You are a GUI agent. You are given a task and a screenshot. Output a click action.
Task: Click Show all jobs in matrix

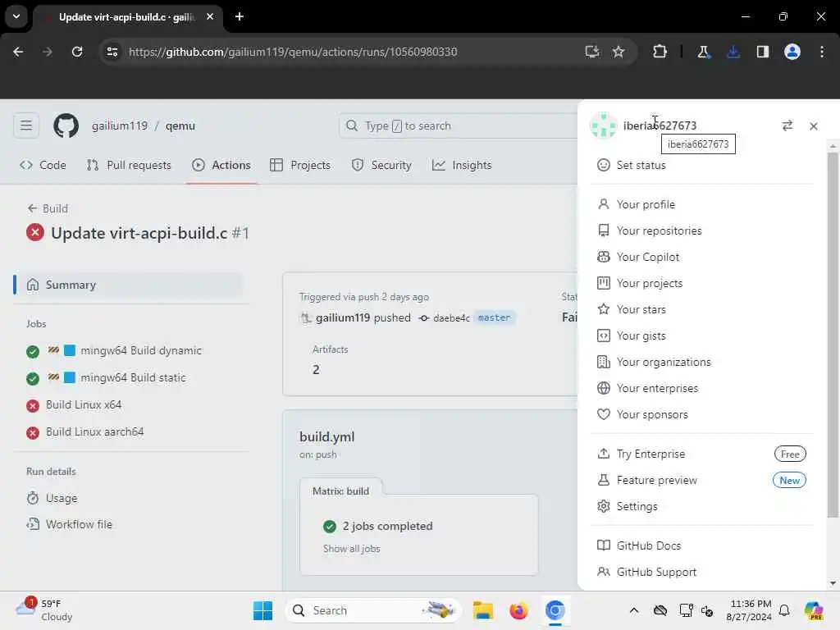351,549
